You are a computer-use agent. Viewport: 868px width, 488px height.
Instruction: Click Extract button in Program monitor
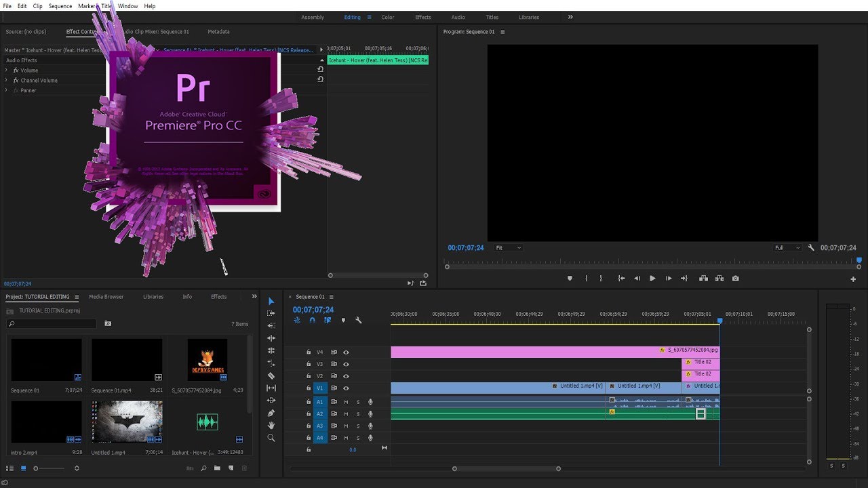pos(719,278)
